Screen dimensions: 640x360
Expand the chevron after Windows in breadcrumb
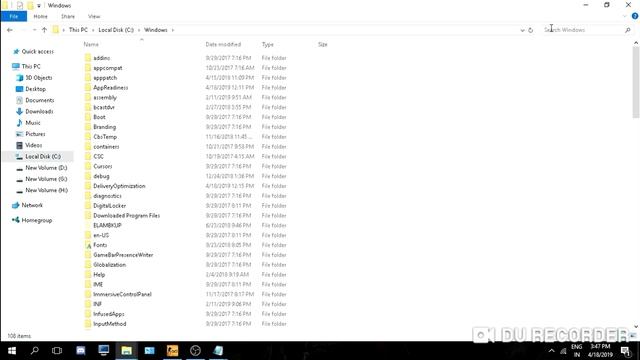173,30
